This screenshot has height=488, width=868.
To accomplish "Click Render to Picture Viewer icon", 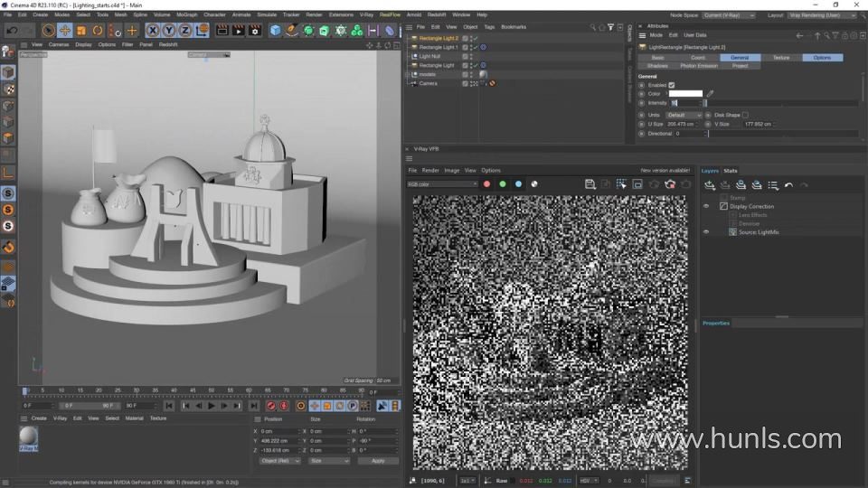I will coord(238,31).
